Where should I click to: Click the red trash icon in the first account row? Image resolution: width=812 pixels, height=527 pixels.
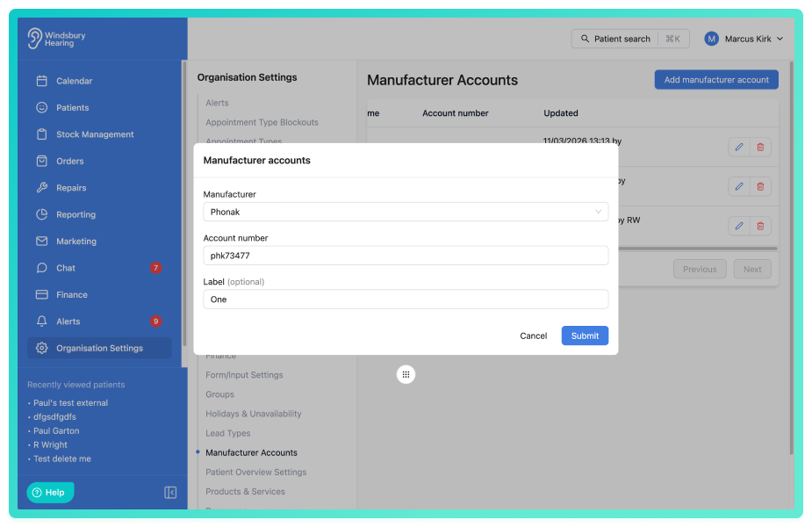point(760,148)
